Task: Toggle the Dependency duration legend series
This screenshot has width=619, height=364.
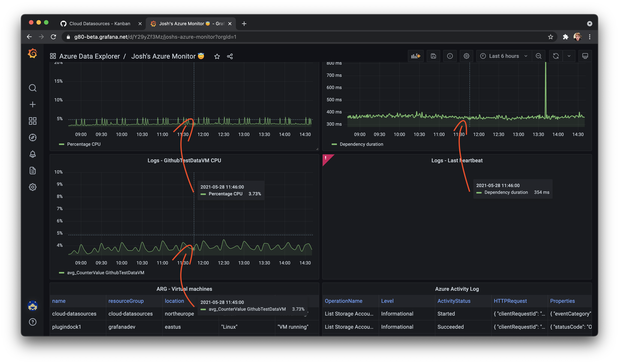Action: point(361,144)
